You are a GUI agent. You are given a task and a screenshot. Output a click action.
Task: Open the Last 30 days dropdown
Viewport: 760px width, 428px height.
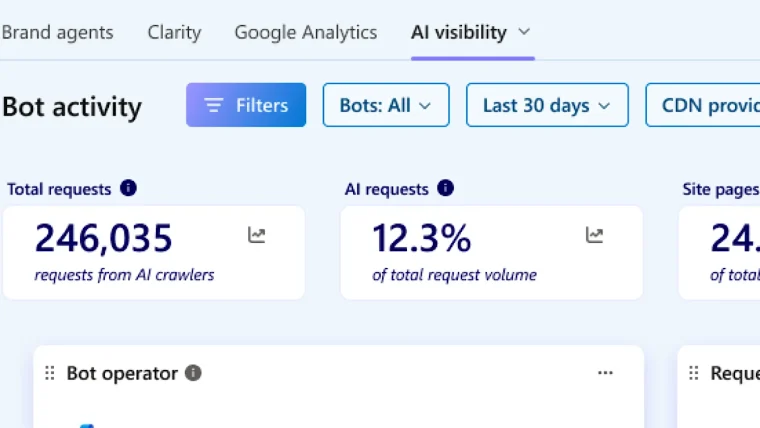(x=547, y=105)
